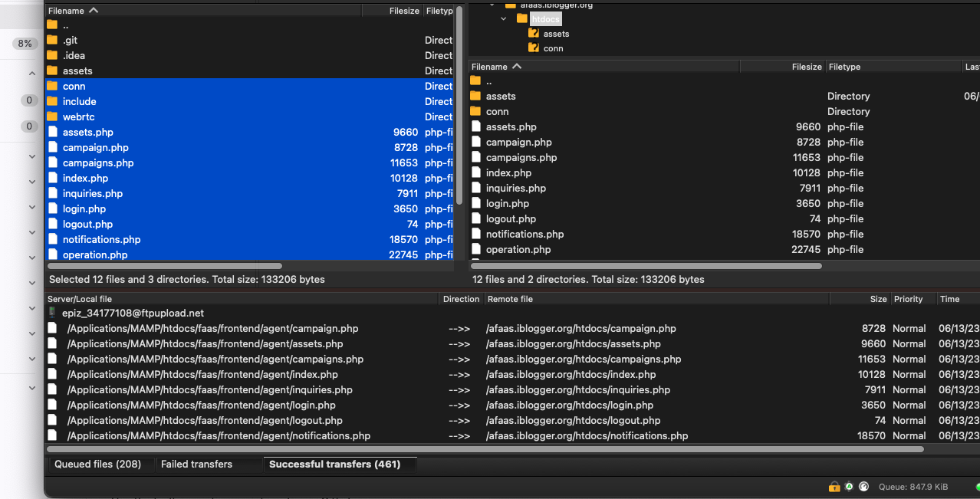Click the auto transfer type icon in status bar
980x499 pixels.
[x=850, y=486]
